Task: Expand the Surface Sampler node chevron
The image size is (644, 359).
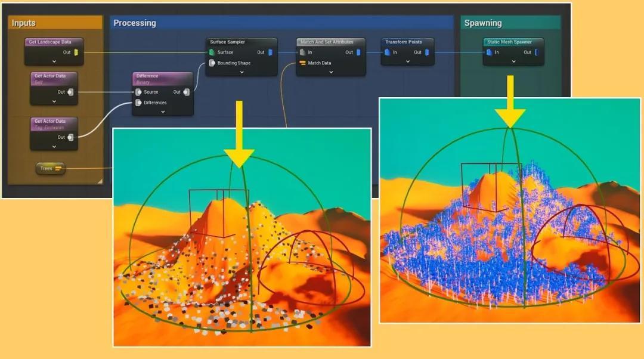Action: tap(241, 72)
